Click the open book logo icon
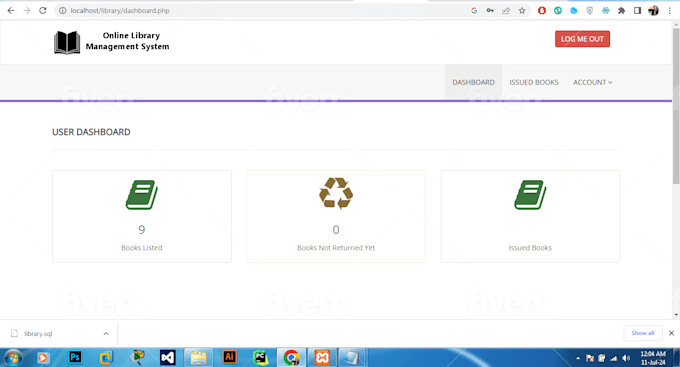 67,42
